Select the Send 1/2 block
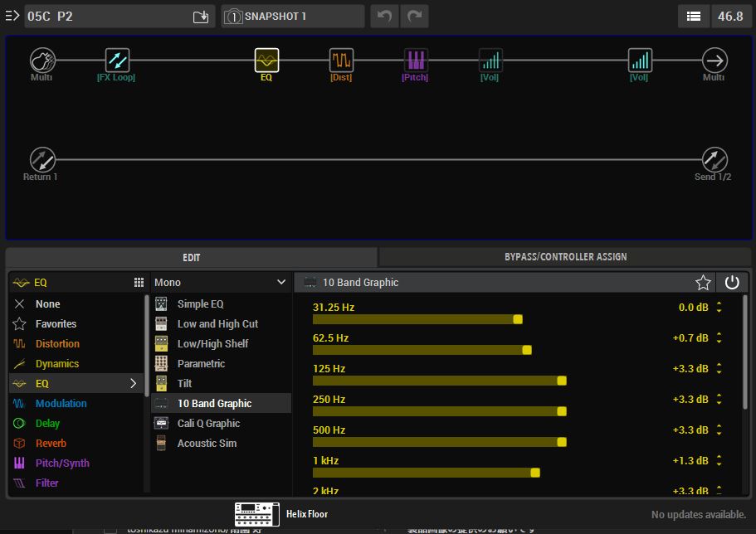Image resolution: width=756 pixels, height=534 pixels. pyautogui.click(x=714, y=159)
